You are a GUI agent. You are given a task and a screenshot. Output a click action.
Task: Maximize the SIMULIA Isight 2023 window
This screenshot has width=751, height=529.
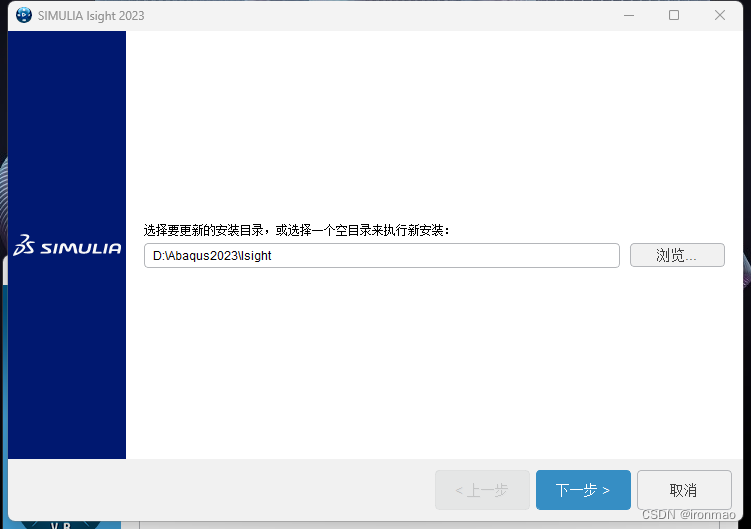coord(674,15)
